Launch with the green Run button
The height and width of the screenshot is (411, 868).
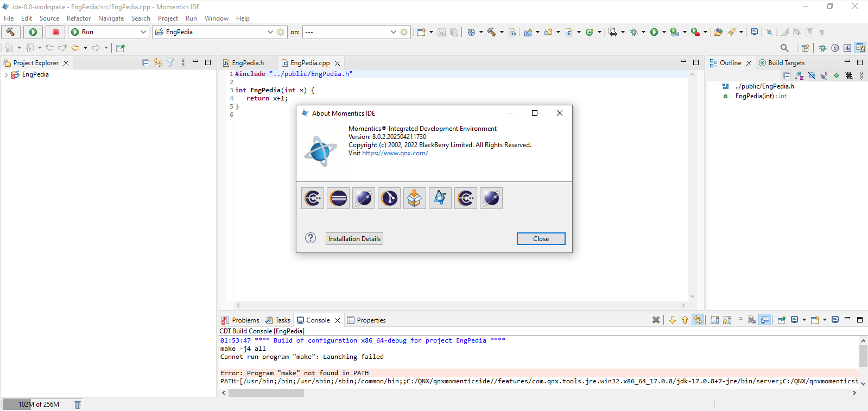[33, 32]
